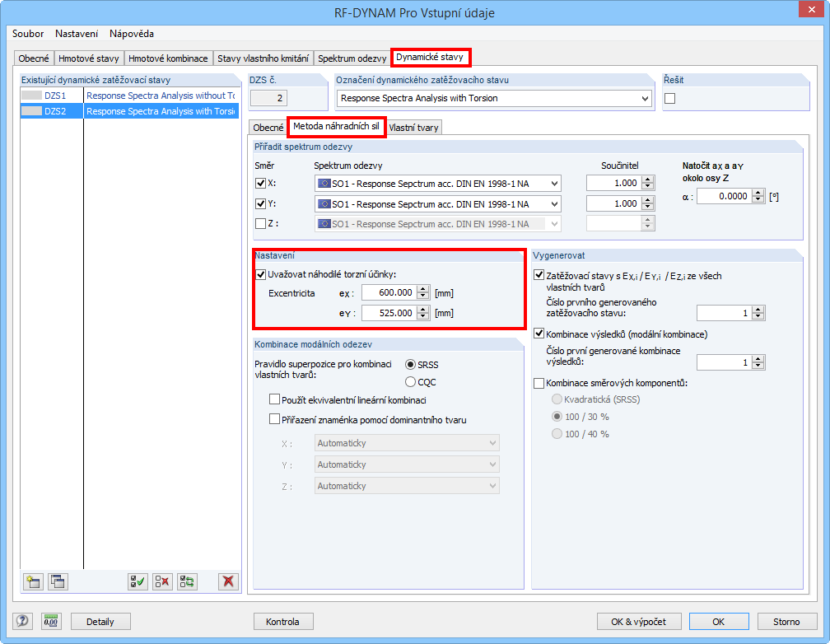Image resolution: width=830 pixels, height=644 pixels.
Task: Copy the selected dynamic load case
Action: pos(57,581)
